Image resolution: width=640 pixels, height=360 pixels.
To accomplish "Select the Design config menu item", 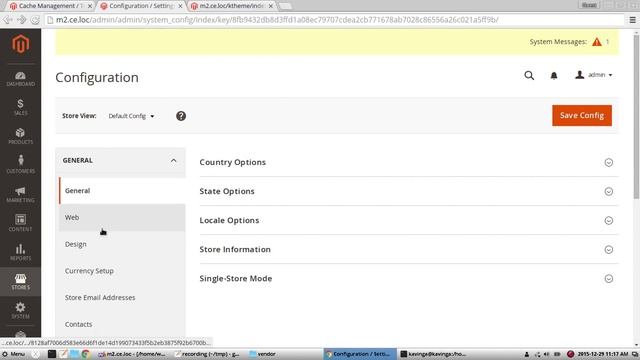I will 122,244.
